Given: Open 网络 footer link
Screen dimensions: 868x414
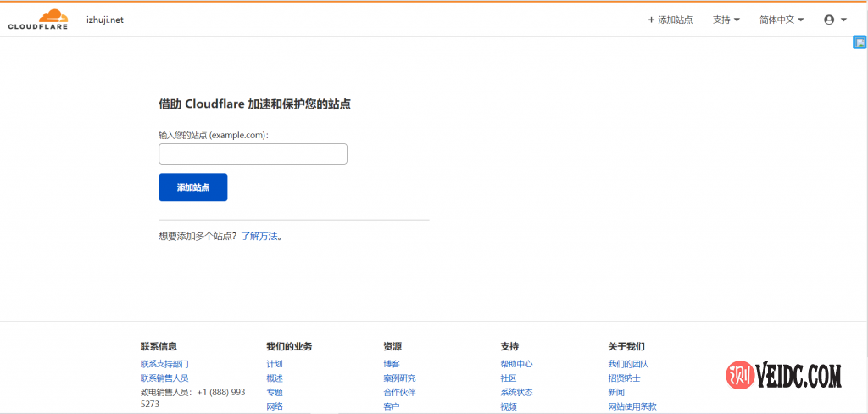Looking at the screenshot, I should pyautogui.click(x=275, y=406).
